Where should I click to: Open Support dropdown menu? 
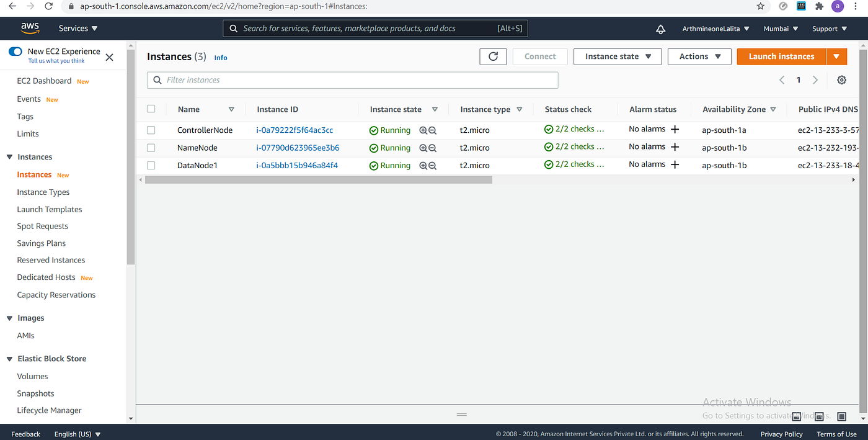[829, 29]
